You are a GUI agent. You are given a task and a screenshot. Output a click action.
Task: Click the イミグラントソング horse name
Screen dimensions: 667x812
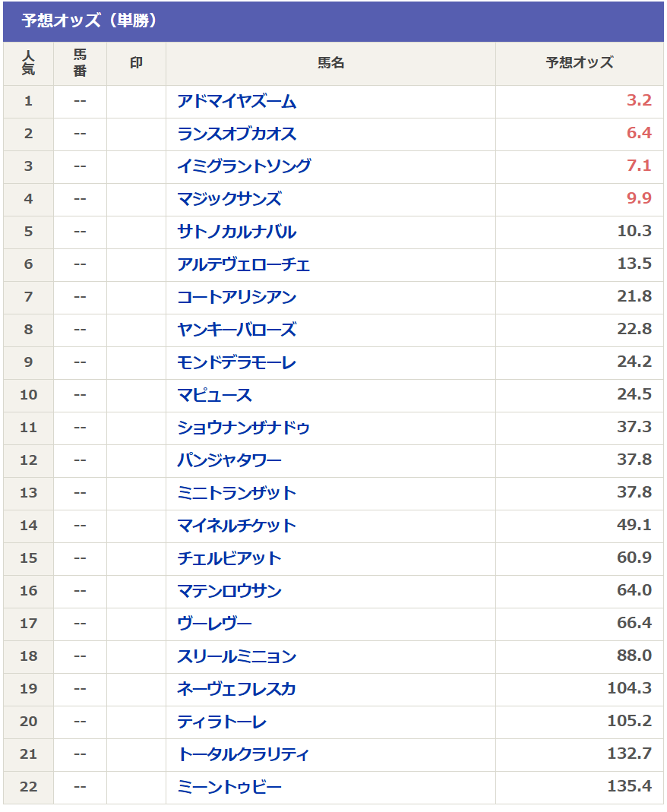(244, 167)
